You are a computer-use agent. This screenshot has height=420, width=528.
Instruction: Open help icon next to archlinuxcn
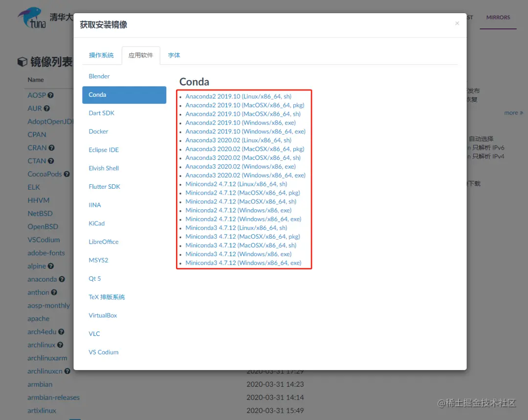[x=67, y=371]
